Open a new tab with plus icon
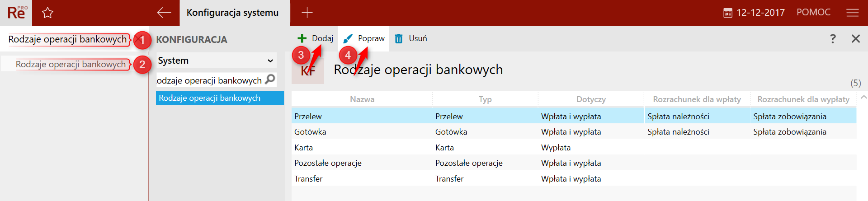 click(x=307, y=13)
